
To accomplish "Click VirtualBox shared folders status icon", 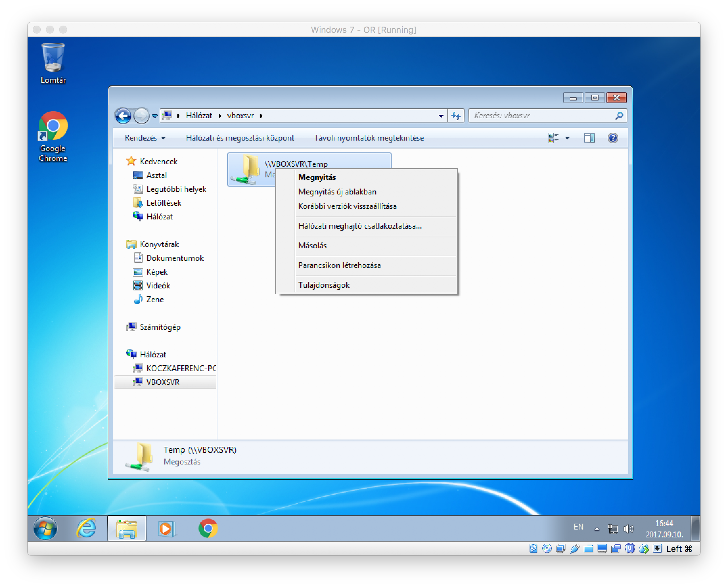I will pyautogui.click(x=589, y=549).
